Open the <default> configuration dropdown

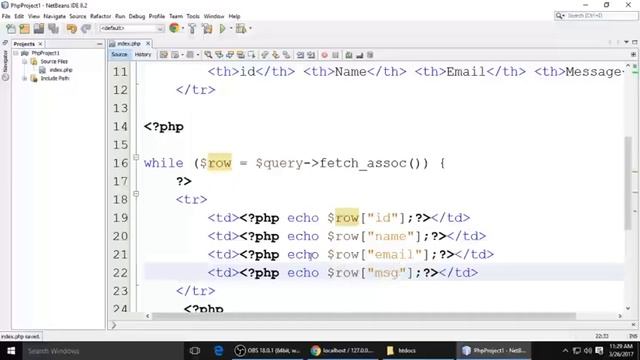(x=131, y=28)
